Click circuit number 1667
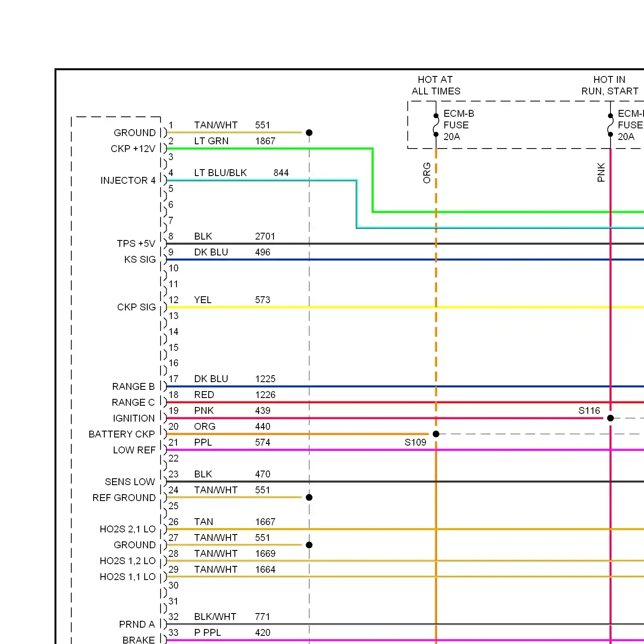 tap(265, 522)
